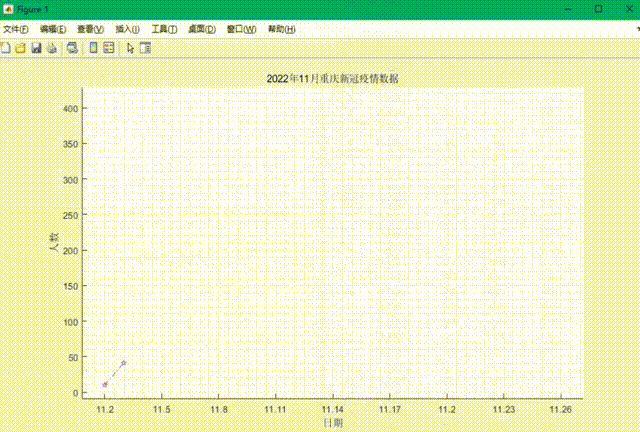
Task: Click the y-axis tick label 200
Action: pos(71,251)
